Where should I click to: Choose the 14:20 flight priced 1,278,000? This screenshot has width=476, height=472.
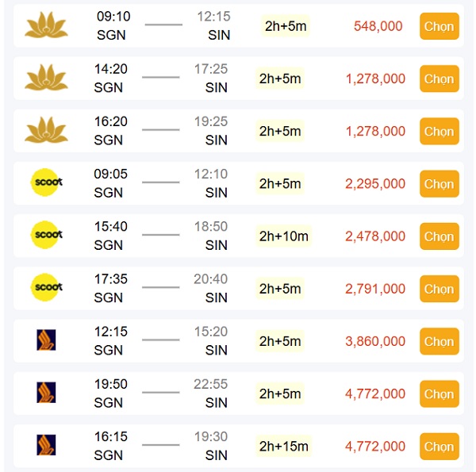[439, 79]
